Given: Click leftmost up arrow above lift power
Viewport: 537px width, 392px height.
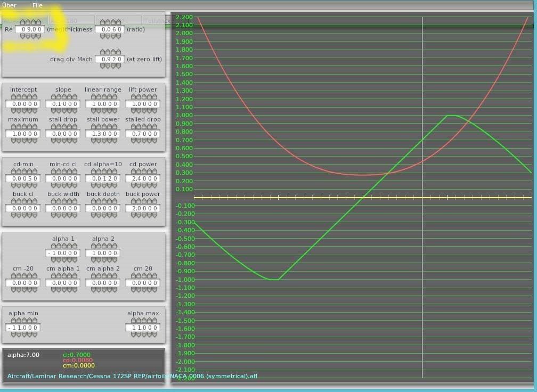Looking at the screenshot, I should pos(134,97).
